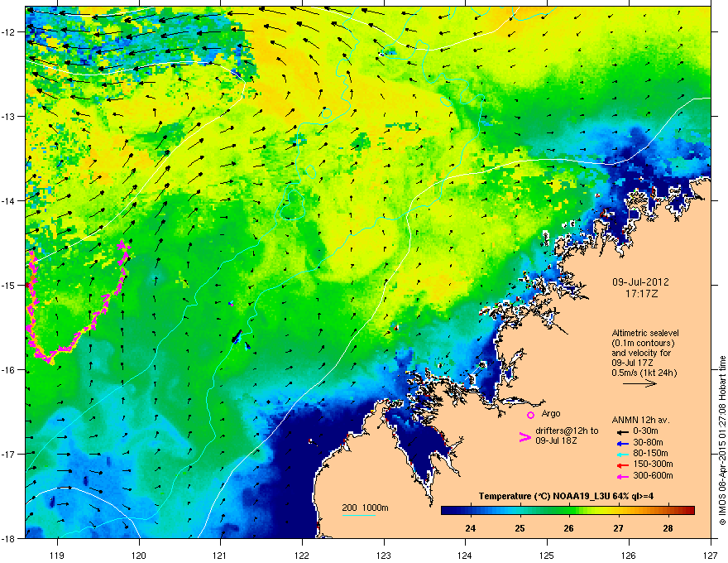Screen dimensions: 728x563
Task: Click colorbar tick label 27
Action: [619, 528]
